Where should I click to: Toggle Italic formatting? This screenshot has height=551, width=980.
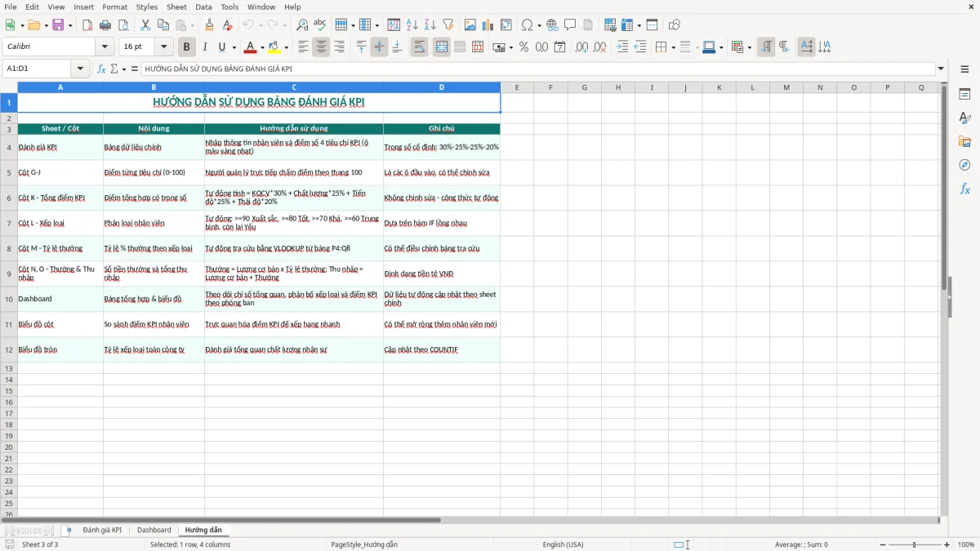(205, 47)
